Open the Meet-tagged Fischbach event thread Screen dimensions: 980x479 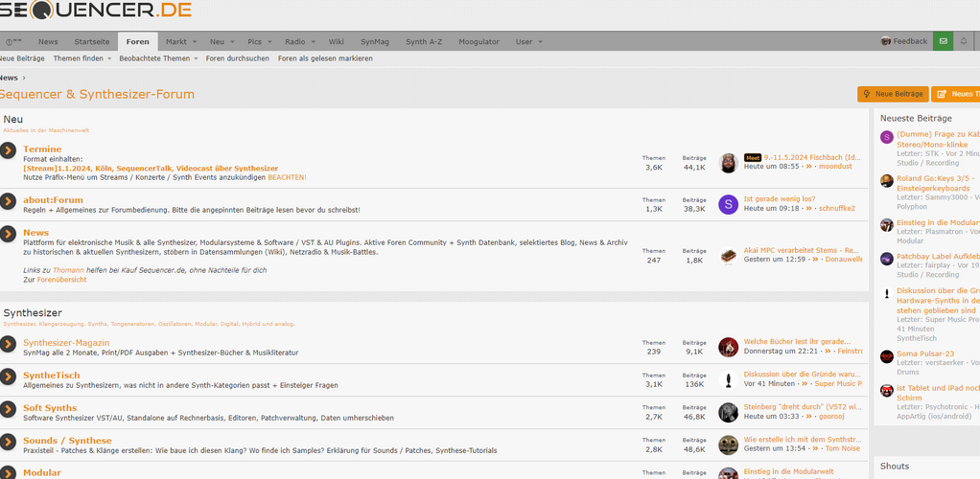[812, 157]
